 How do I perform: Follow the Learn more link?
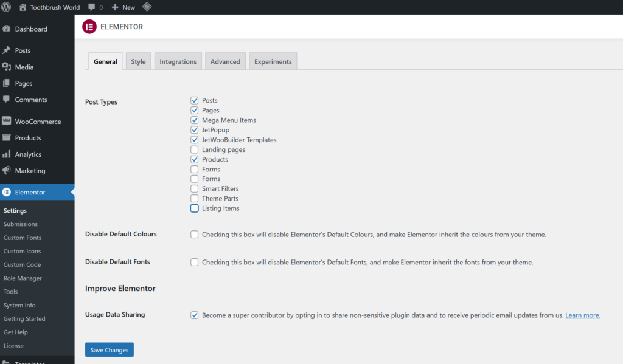[582, 315]
